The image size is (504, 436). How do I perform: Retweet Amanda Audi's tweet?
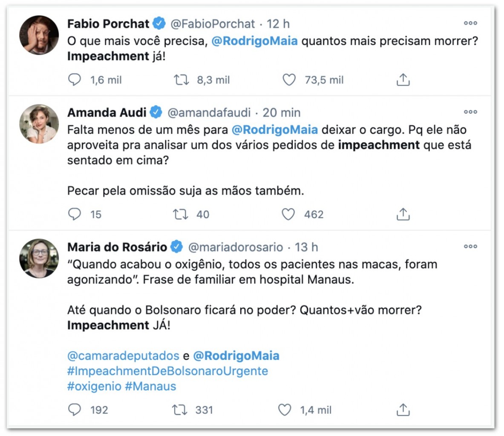[x=181, y=214]
